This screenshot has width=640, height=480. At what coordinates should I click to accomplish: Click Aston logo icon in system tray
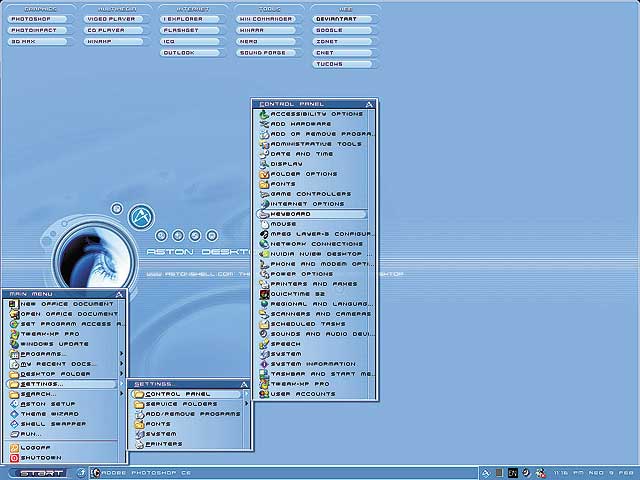(486, 473)
